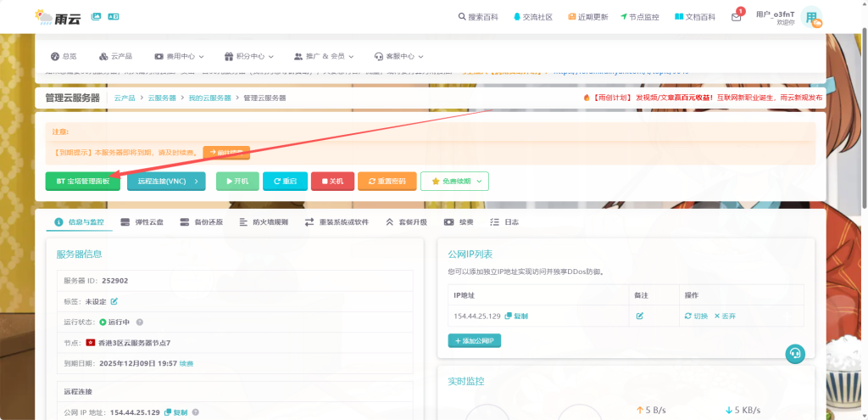The width and height of the screenshot is (868, 420).
Task: Click the image icon next to 雨云 logo
Action: tap(96, 16)
